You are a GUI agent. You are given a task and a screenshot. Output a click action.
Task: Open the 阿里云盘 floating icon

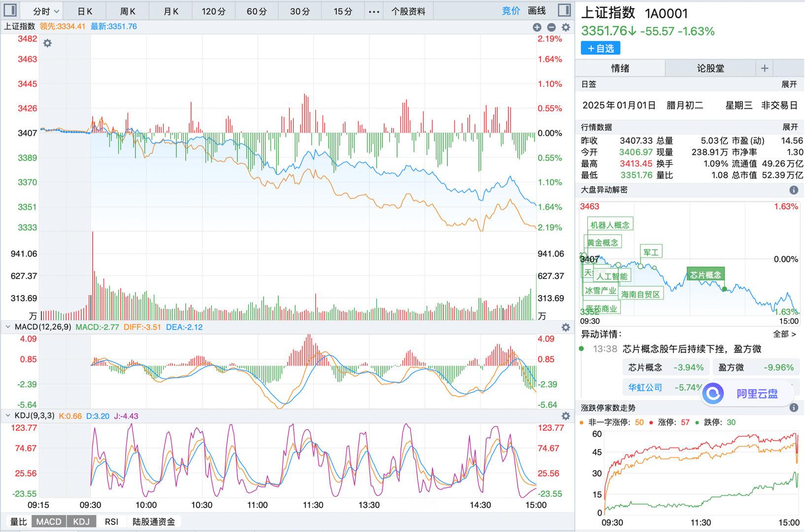712,393
